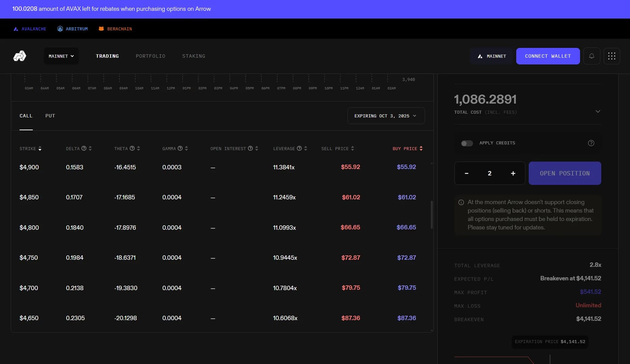Click the Avalanche chain icon
630x364 pixels.
click(16, 29)
